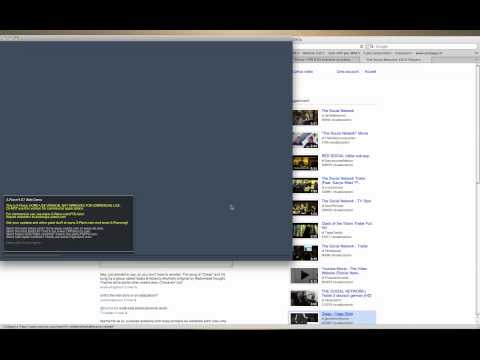The width and height of the screenshot is (480, 360).
Task: Open the first "The Social Network" video thumbnail
Action: click(x=305, y=117)
